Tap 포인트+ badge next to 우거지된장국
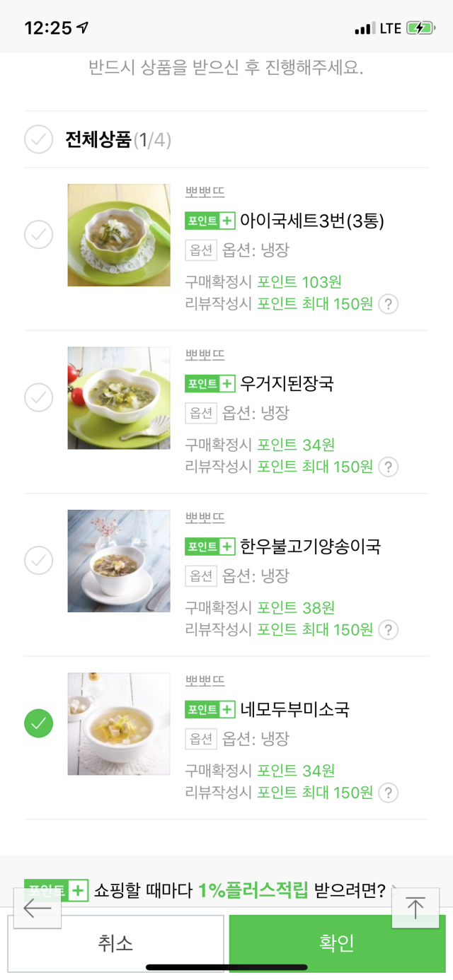Image resolution: width=453 pixels, height=980 pixels. (210, 383)
